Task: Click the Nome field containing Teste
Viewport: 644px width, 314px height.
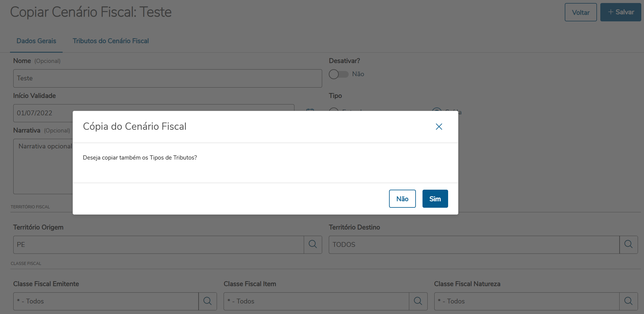Action: (x=167, y=78)
